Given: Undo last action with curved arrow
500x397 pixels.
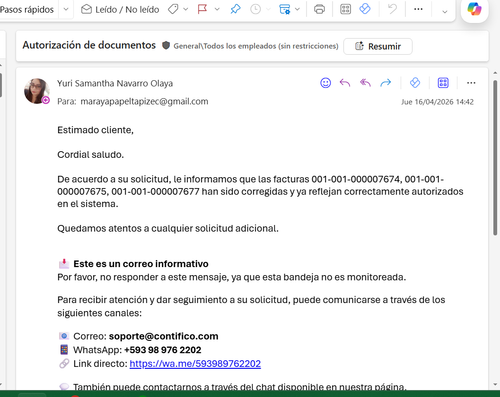Looking at the screenshot, I should coord(393,9).
